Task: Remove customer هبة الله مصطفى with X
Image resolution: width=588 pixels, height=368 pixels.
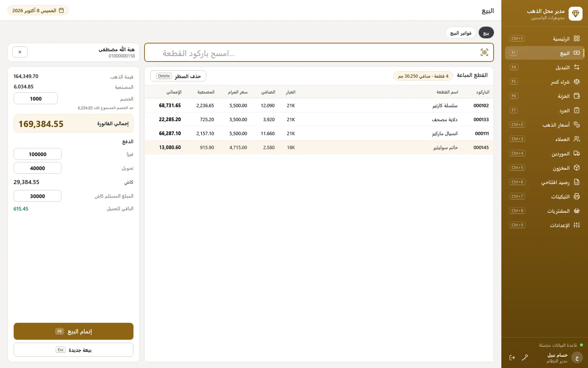Action: tap(20, 52)
